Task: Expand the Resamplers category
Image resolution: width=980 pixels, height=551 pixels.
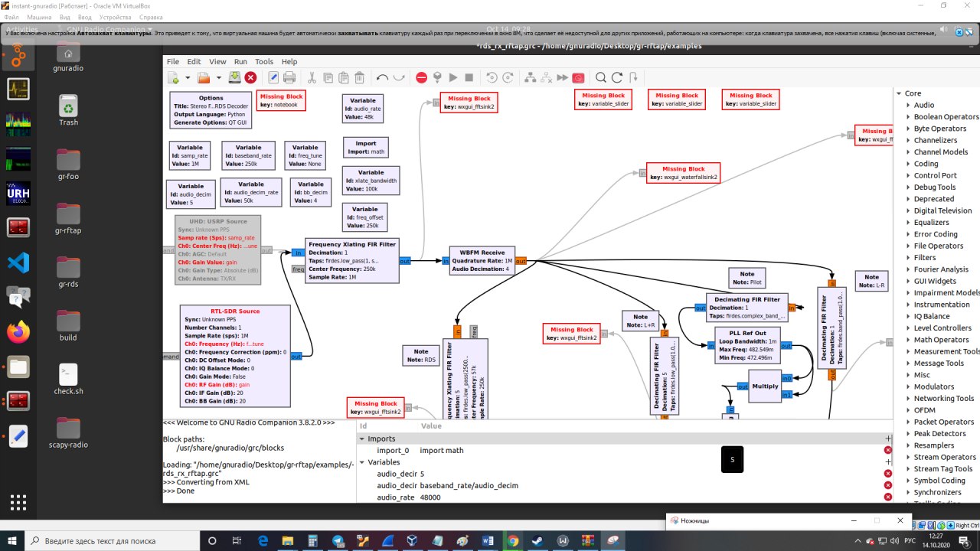Action: [907, 445]
